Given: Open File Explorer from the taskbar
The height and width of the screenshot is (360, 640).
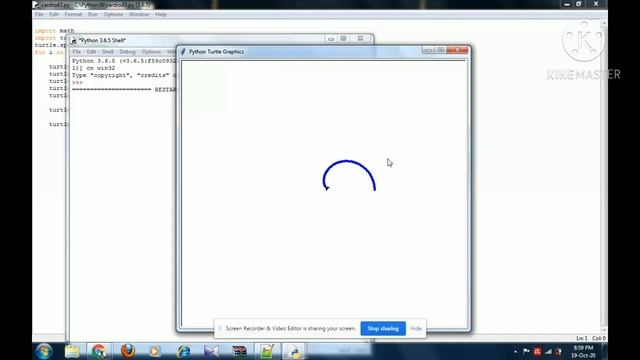Looking at the screenshot, I should pos(72,351).
